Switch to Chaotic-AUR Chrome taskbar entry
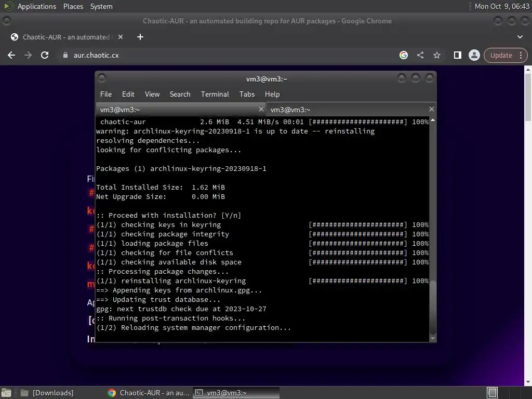The image size is (532, 399). click(x=149, y=393)
